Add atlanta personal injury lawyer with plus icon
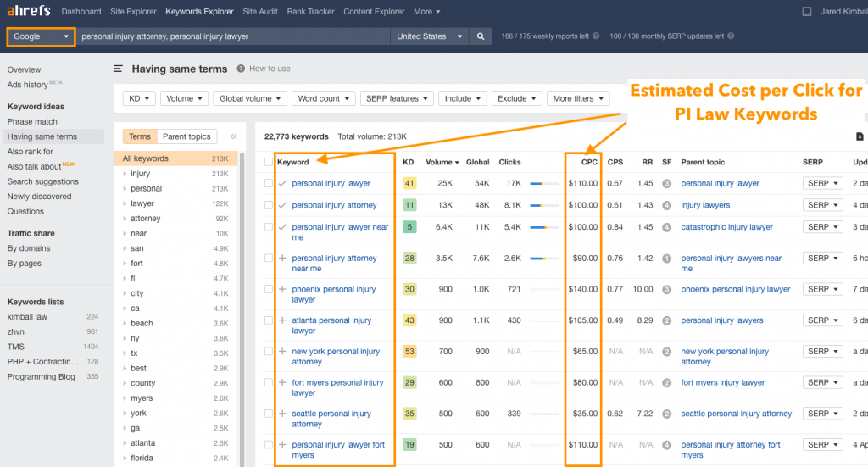868x467 pixels. pyautogui.click(x=282, y=320)
